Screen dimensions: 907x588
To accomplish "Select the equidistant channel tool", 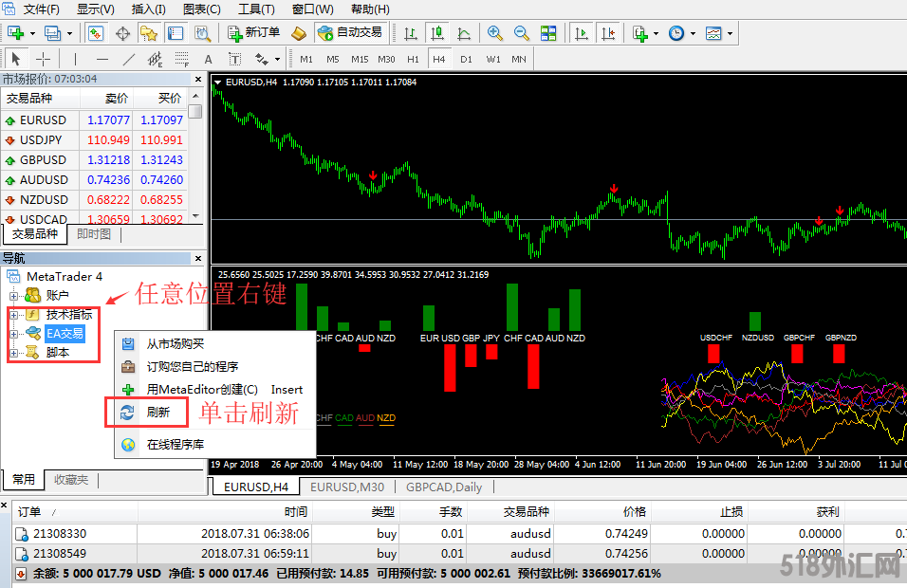I will coord(155,59).
